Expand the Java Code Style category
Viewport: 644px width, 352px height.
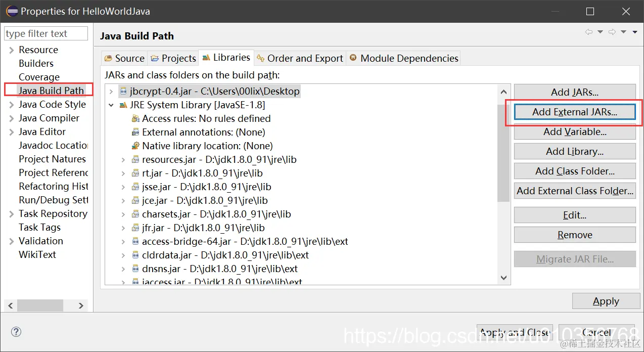click(x=11, y=105)
